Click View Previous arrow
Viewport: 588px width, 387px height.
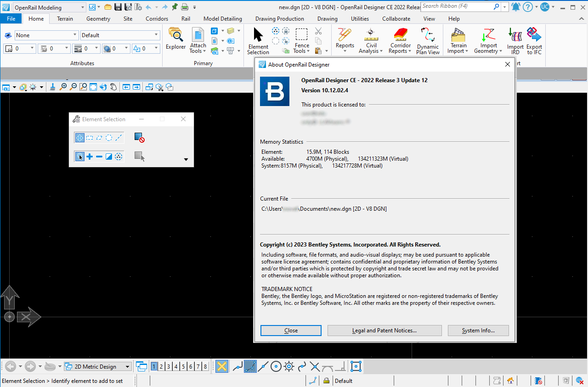(x=126, y=86)
